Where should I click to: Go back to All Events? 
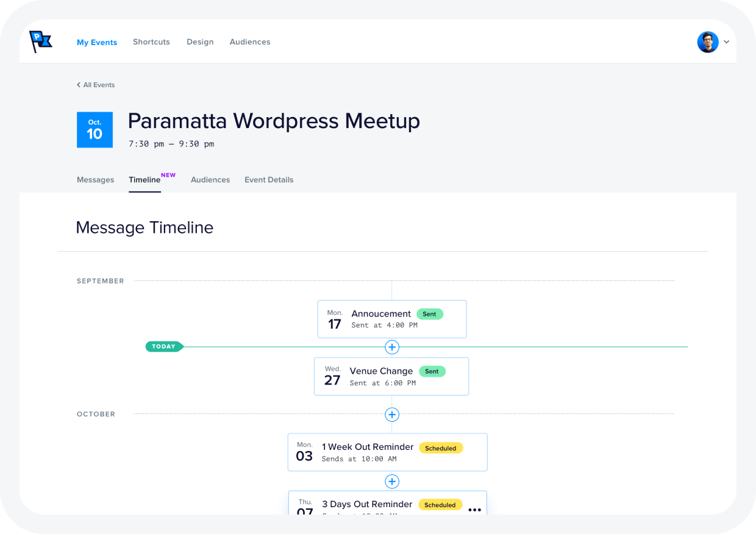(96, 85)
